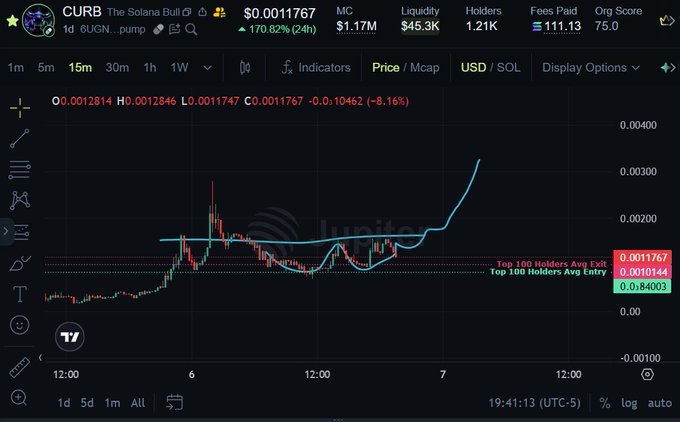Open the emoji icons tool
680x422 pixels.
pyautogui.click(x=20, y=325)
